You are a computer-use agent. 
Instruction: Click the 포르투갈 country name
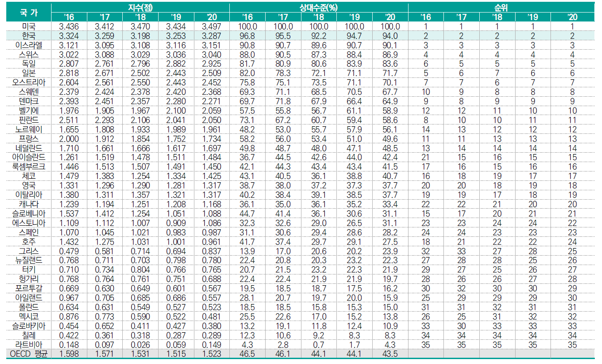tap(29, 288)
